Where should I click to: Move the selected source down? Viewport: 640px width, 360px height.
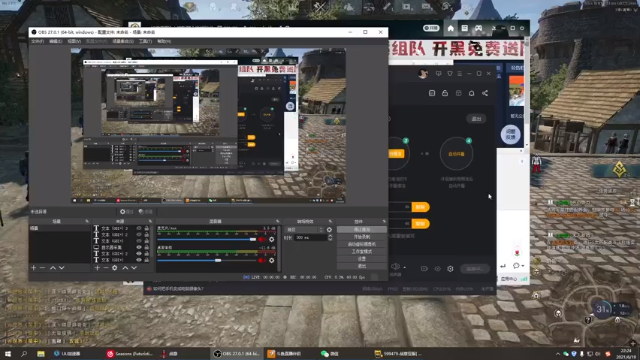point(134,268)
